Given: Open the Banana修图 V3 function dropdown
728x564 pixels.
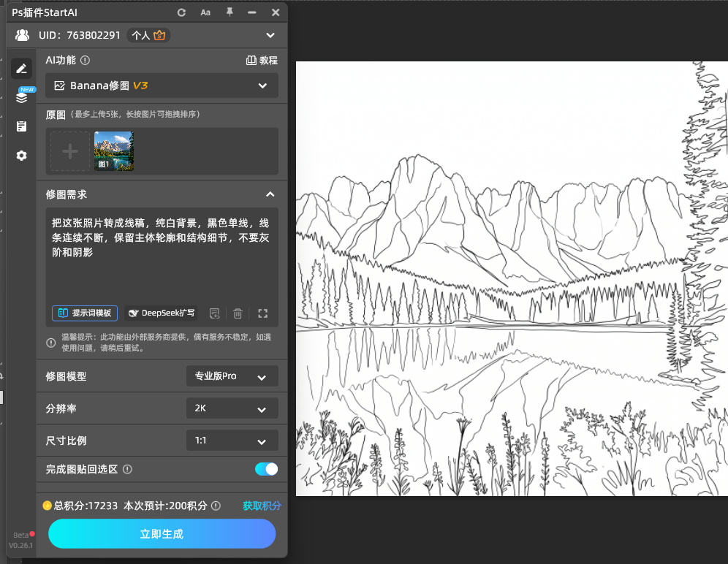Looking at the screenshot, I should tap(162, 85).
